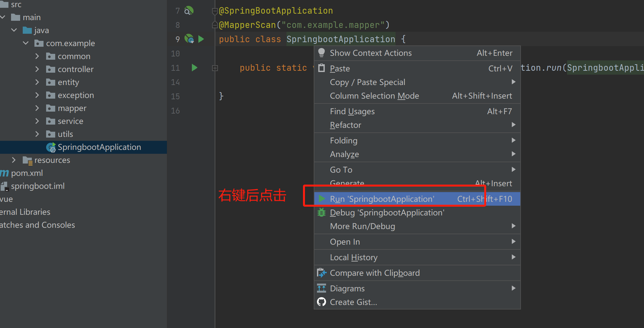Click the green play icon beside Run 'SpringbootApplication'
The image size is (644, 328).
[322, 199]
